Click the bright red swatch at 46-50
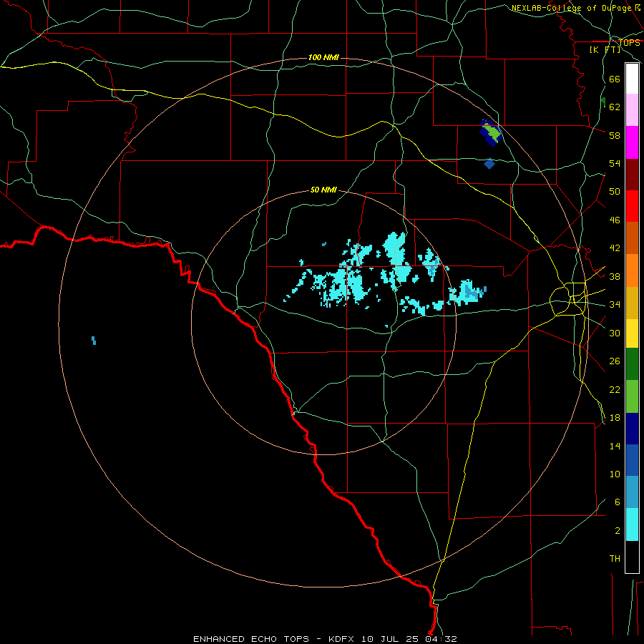Viewport: 644px width, 644px height. pyautogui.click(x=632, y=206)
